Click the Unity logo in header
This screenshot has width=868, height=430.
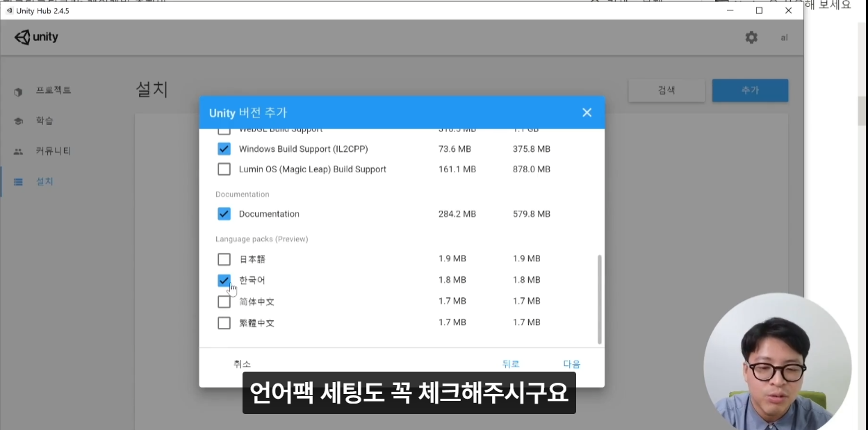pos(37,38)
